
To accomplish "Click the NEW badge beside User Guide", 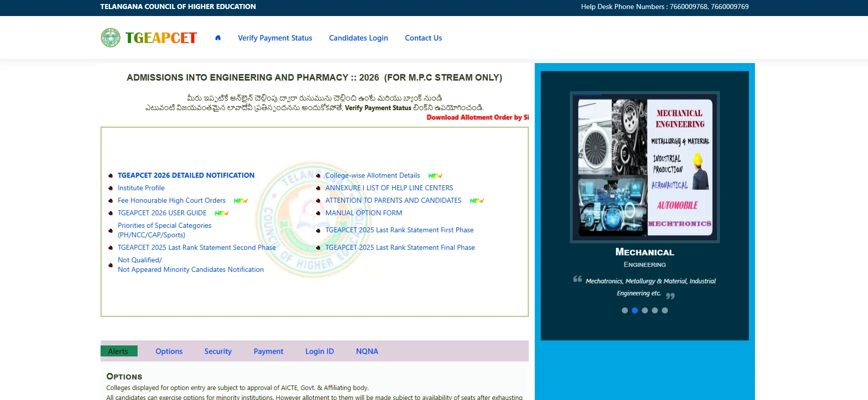I will 222,213.
